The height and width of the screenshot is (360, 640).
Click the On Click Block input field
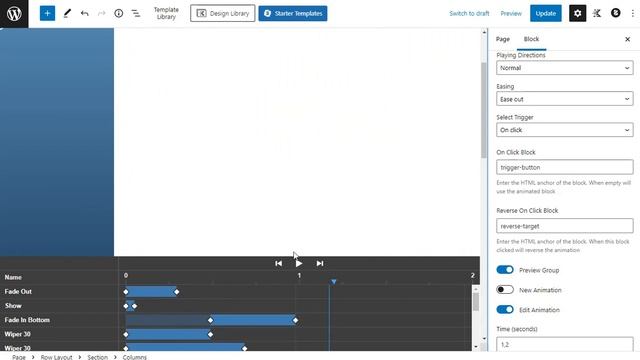coord(564,167)
